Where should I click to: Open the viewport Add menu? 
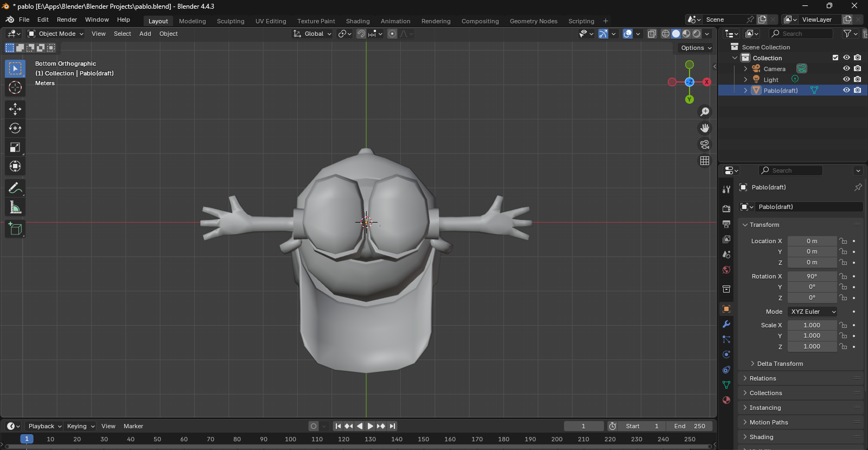click(145, 34)
